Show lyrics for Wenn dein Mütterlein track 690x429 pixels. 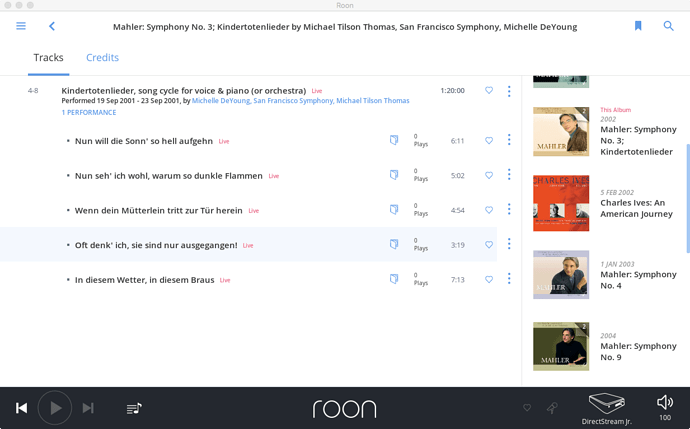click(394, 209)
